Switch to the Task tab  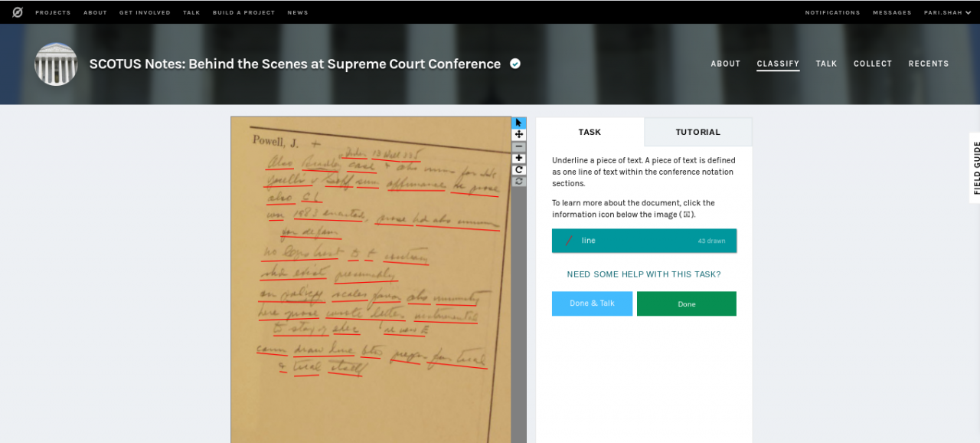[590, 132]
